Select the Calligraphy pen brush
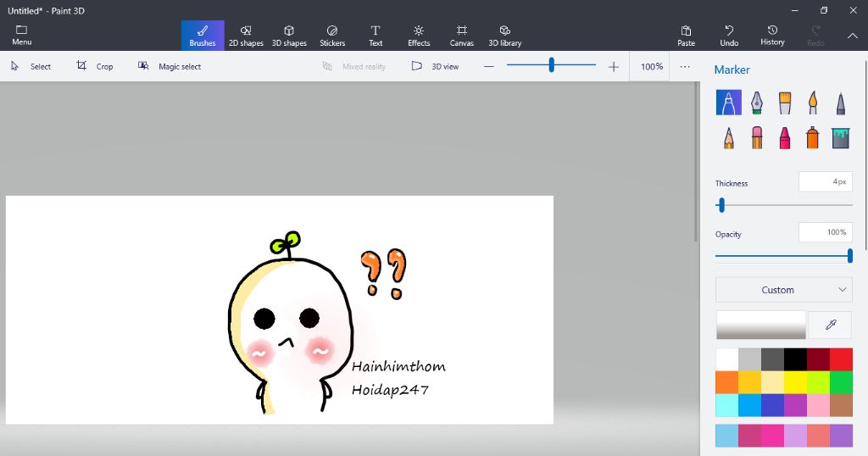The width and height of the screenshot is (868, 456). [x=756, y=103]
